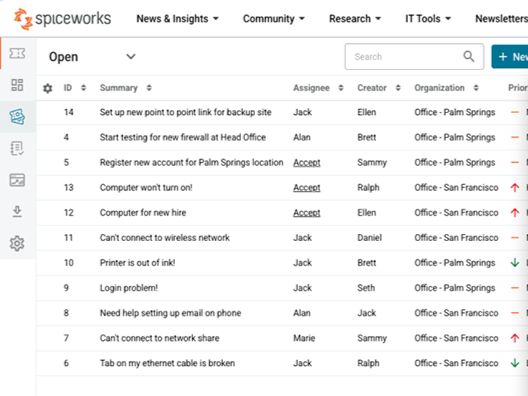This screenshot has width=528, height=396.
Task: Open ticket 'Can't connect to network share'
Action: coord(160,338)
